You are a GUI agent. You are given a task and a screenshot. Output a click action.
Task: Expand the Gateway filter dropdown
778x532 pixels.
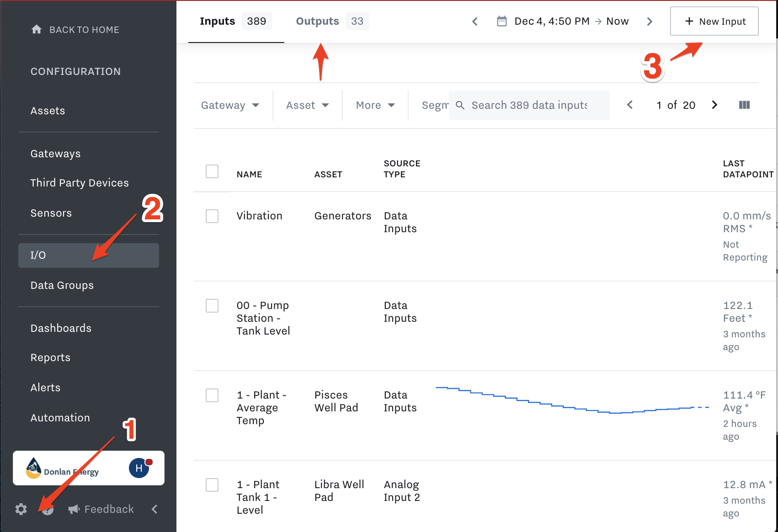tap(230, 105)
